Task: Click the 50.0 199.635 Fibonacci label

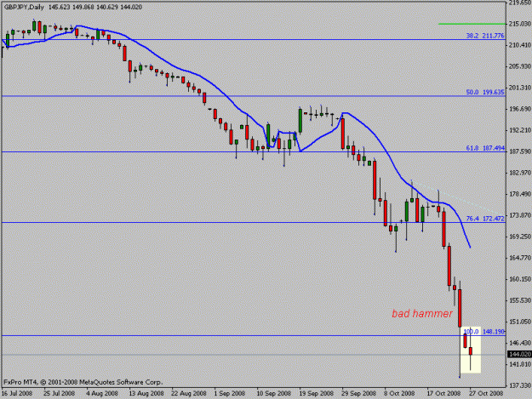Action: 485,92
